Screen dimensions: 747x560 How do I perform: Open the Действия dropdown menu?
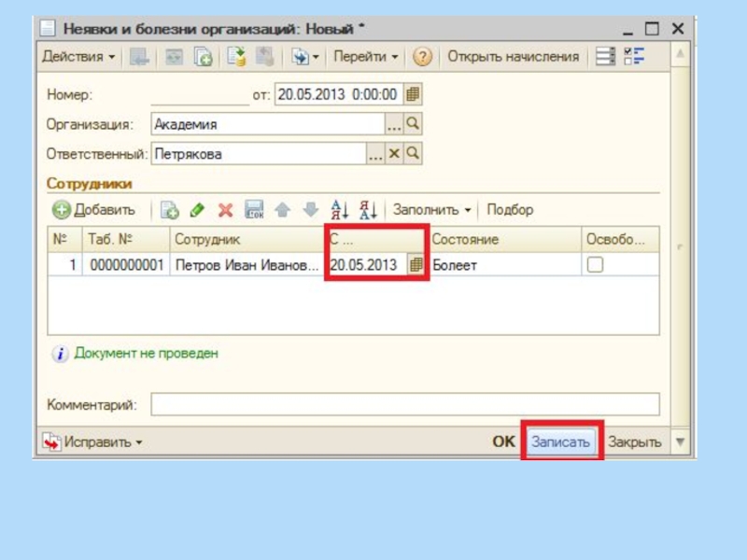coord(78,57)
